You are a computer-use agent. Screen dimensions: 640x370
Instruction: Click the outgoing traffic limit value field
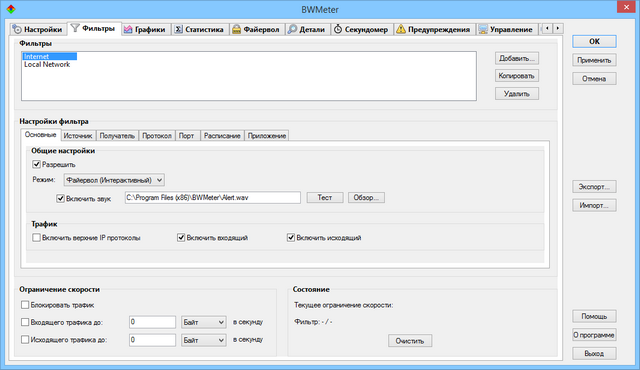pos(152,340)
